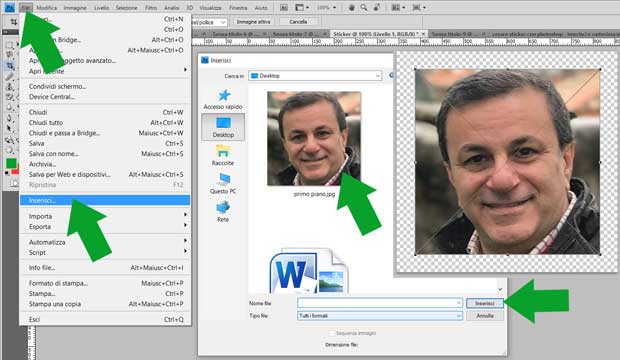
Task: Click the Photoshop Ps logo icon
Action: tap(9, 7)
